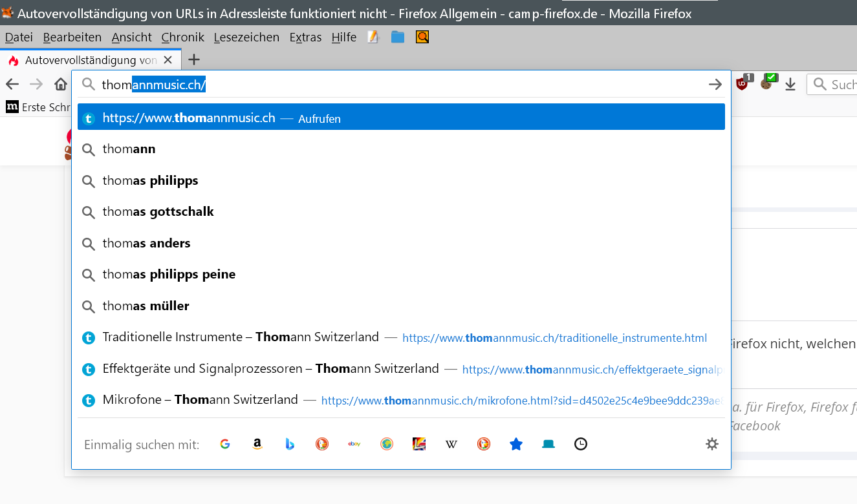Search only in bookmarks via star icon

coord(516,444)
